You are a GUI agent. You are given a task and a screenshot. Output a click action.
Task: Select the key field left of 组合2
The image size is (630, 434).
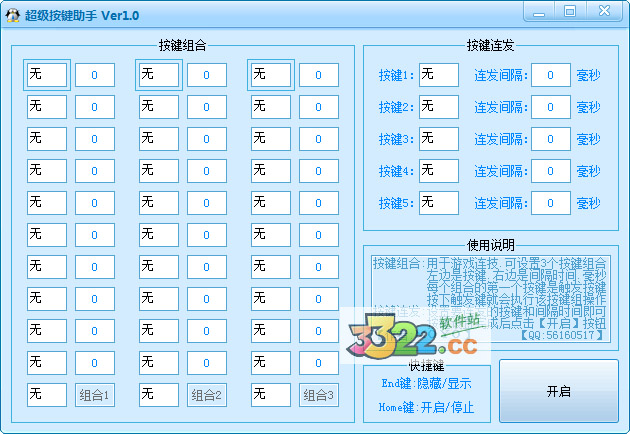tap(159, 395)
